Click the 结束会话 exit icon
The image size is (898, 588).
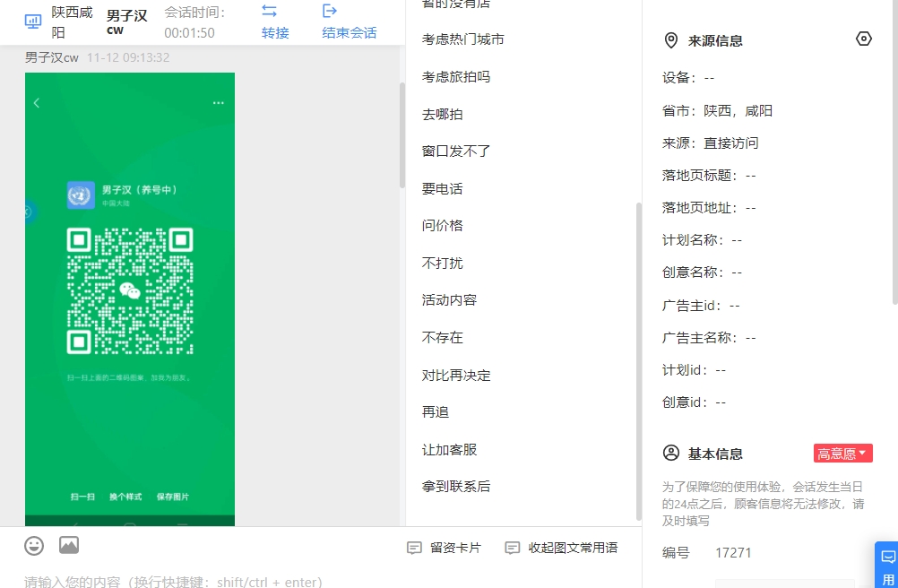pyautogui.click(x=330, y=10)
